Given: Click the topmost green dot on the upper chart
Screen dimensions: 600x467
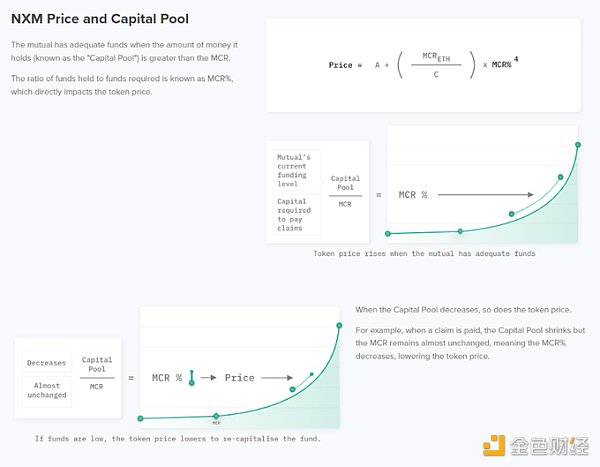Looking at the screenshot, I should coord(578,145).
